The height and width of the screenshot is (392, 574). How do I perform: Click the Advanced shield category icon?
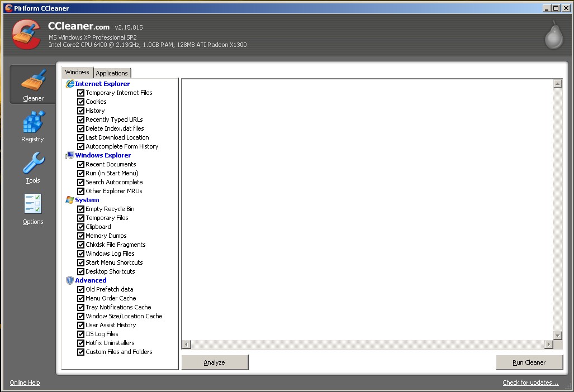point(70,280)
